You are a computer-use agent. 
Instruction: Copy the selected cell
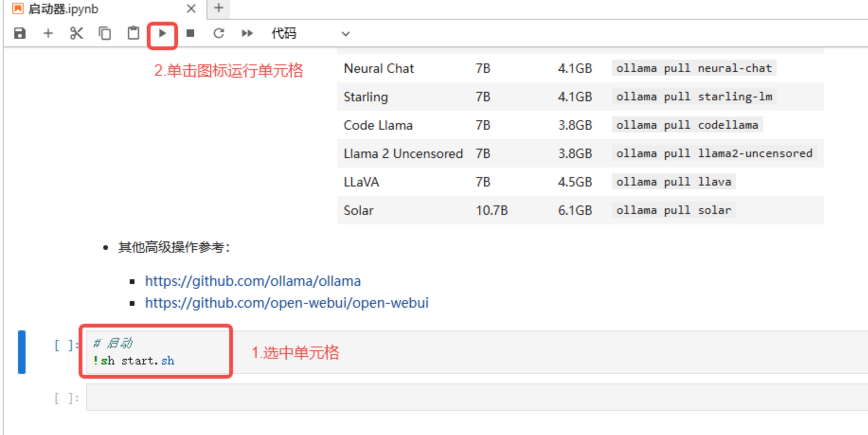(x=105, y=34)
